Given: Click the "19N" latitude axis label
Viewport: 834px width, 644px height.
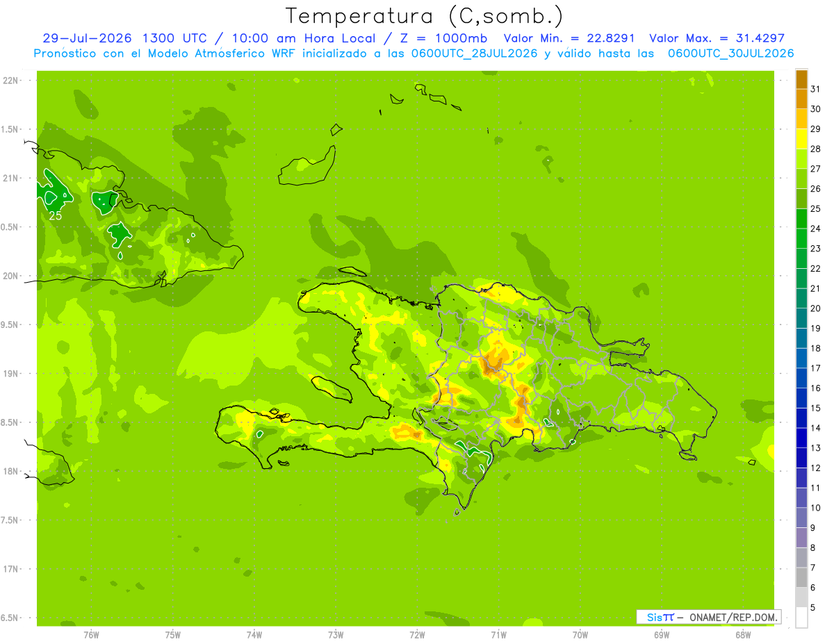Looking at the screenshot, I should (10, 374).
